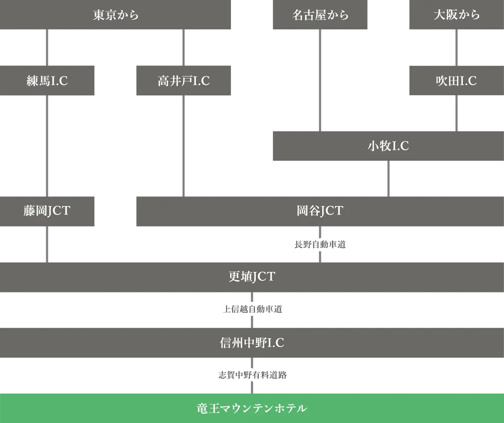Screen dimensions: 504x423
Task: Select the 藤岡JCT junction box
Action: click(x=48, y=211)
